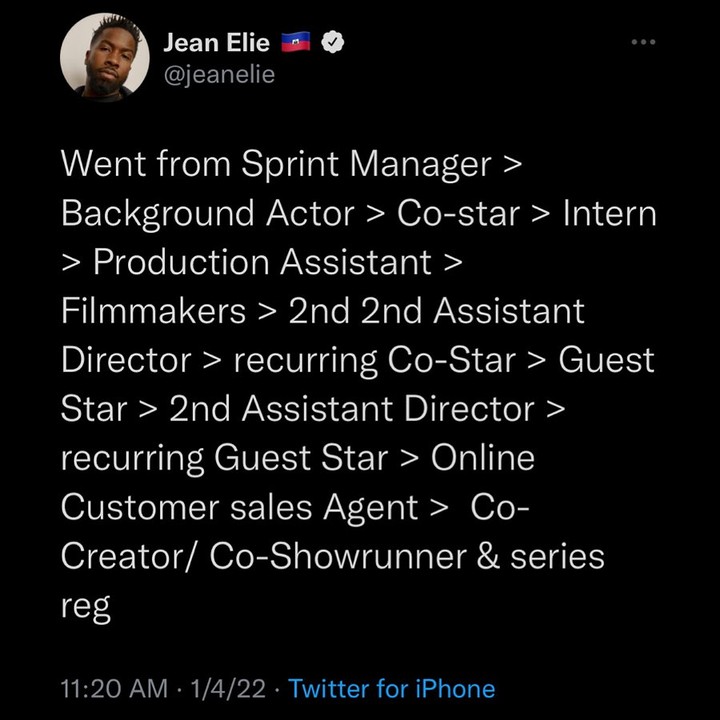Click "Customer sales Agent" in the tweet

pyautogui.click(x=239, y=506)
